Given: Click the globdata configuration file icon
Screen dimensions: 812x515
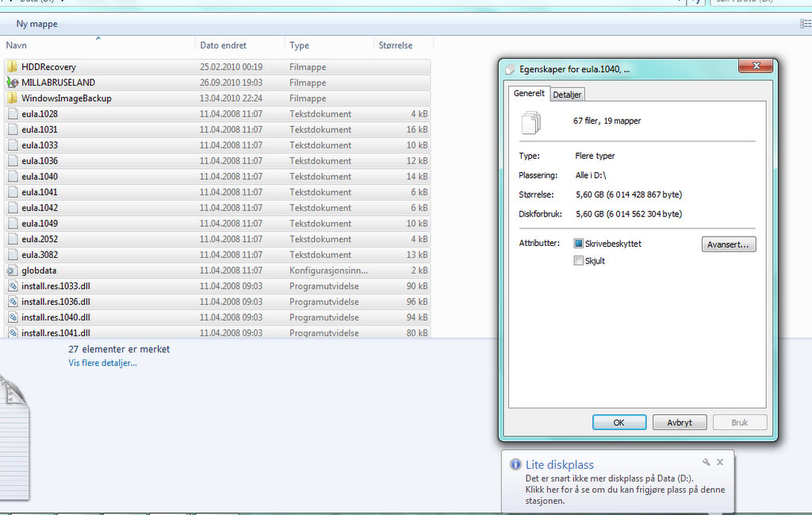Looking at the screenshot, I should (x=13, y=271).
